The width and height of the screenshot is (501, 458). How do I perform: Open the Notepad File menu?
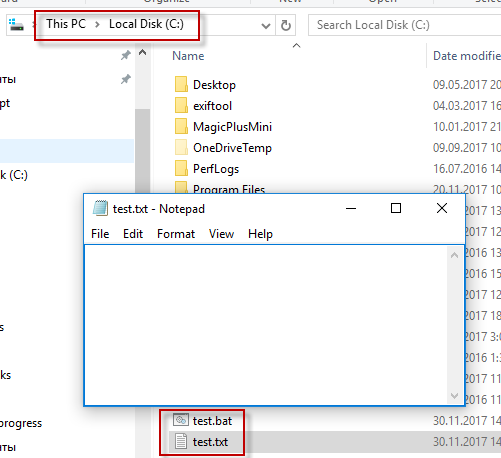[x=100, y=234]
